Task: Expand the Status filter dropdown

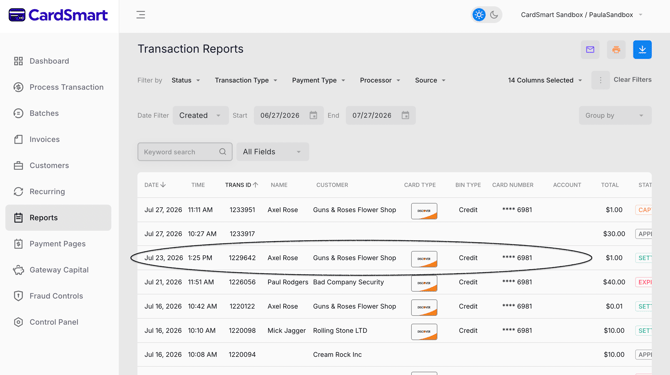Action: 186,80
